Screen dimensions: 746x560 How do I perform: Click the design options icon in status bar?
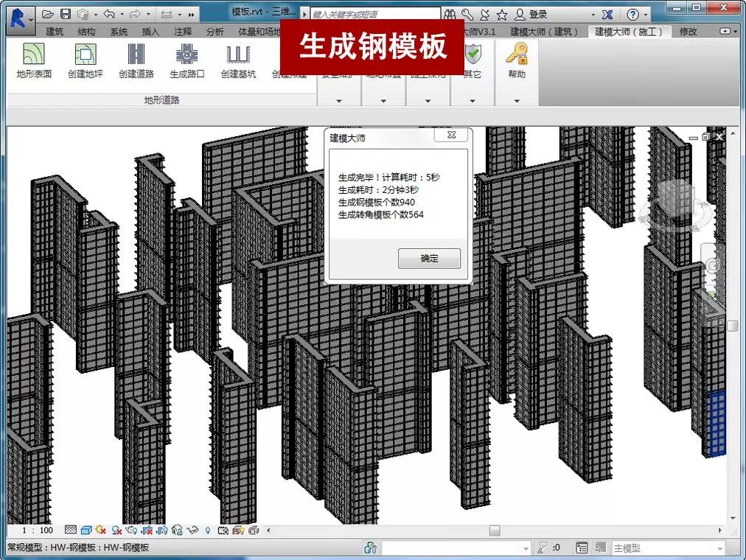coord(582,547)
